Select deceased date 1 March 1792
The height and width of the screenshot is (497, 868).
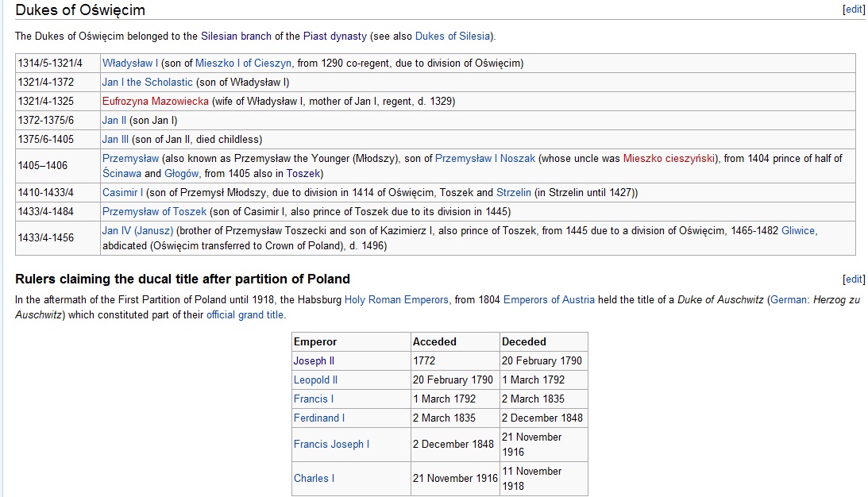(x=544, y=379)
